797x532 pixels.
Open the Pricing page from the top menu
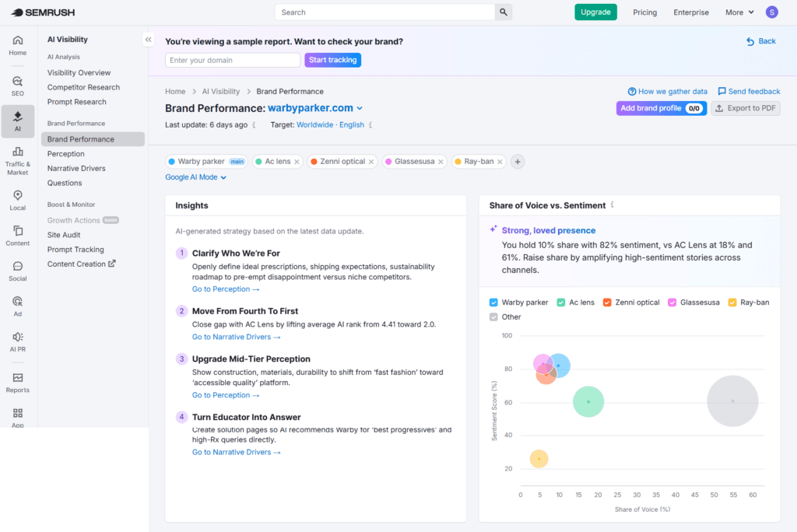click(x=645, y=12)
